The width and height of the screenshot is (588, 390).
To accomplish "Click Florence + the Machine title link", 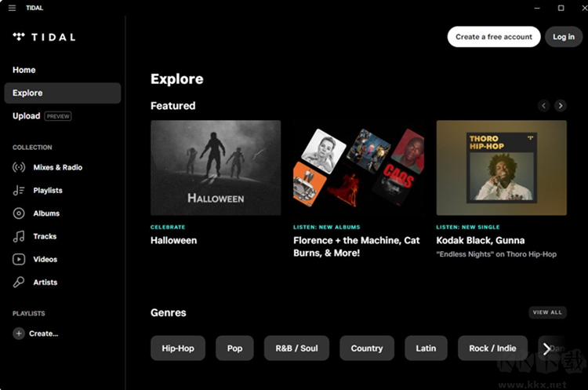I will pyautogui.click(x=357, y=246).
